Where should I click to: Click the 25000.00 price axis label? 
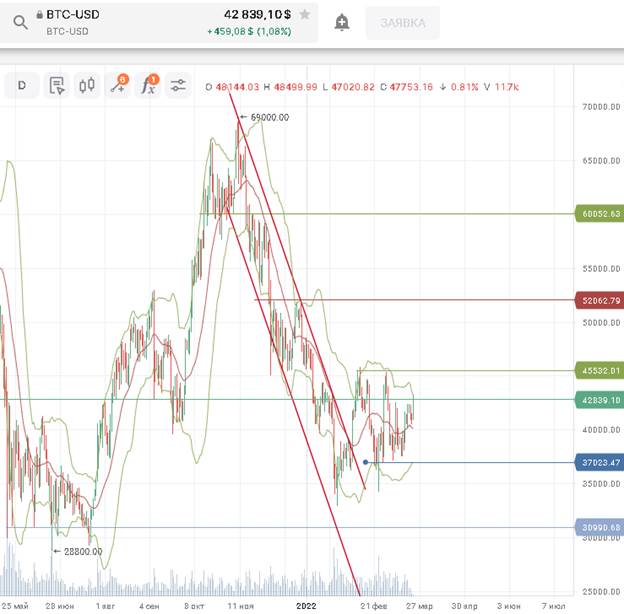(601, 592)
